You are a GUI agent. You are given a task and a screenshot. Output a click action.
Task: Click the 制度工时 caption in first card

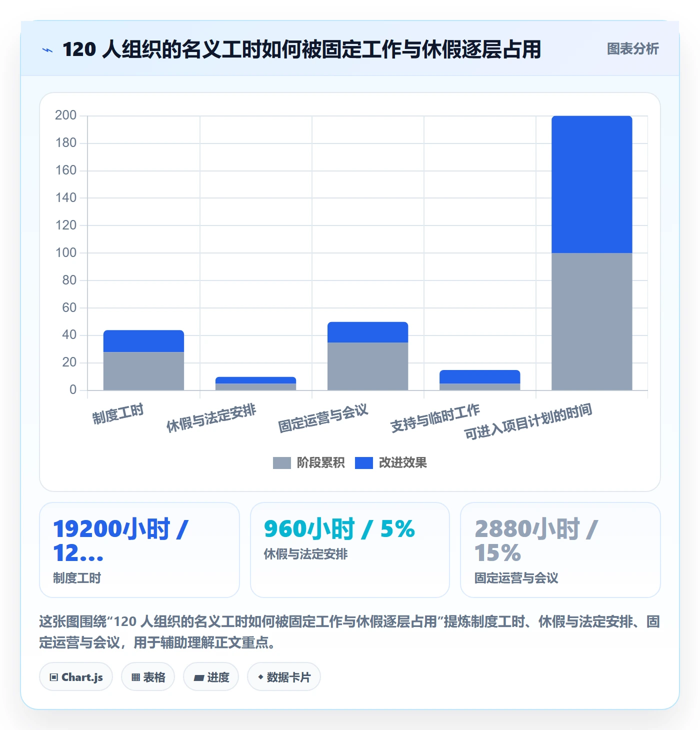(77, 578)
